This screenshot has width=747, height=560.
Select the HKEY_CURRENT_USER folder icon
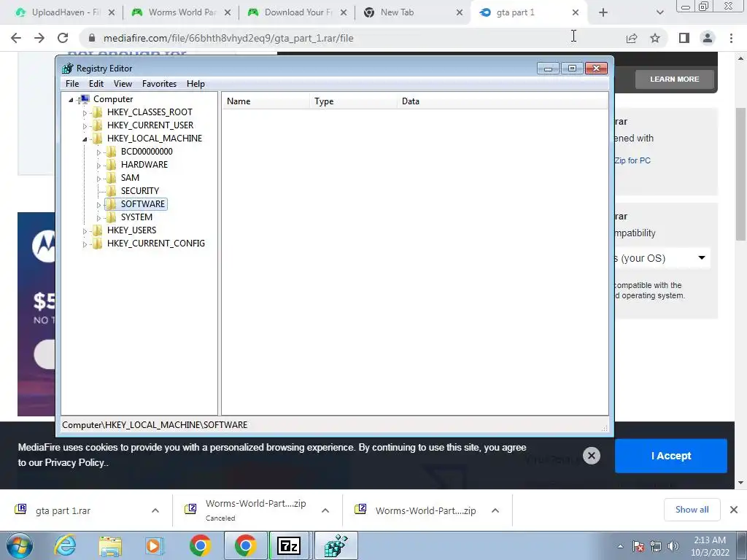click(97, 125)
